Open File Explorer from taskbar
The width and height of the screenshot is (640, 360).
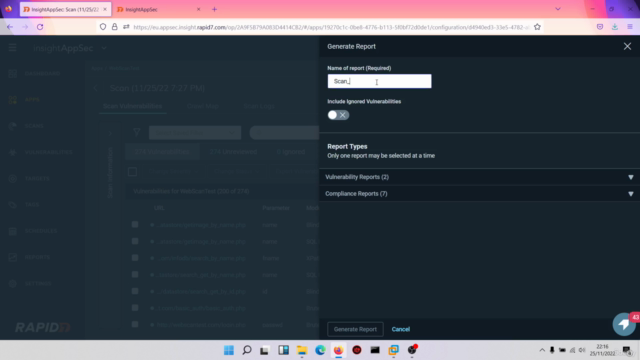click(302, 350)
